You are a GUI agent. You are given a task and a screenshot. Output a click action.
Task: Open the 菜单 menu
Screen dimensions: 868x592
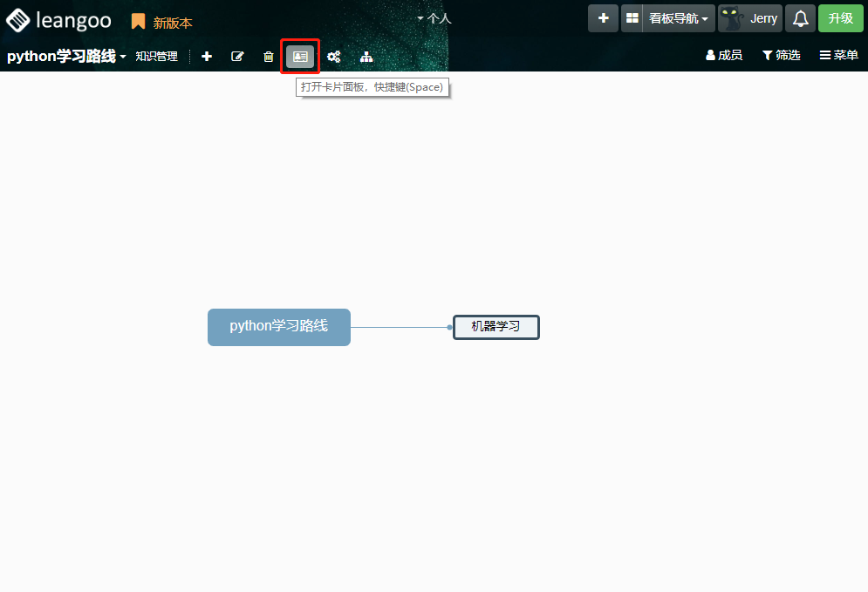coord(838,55)
